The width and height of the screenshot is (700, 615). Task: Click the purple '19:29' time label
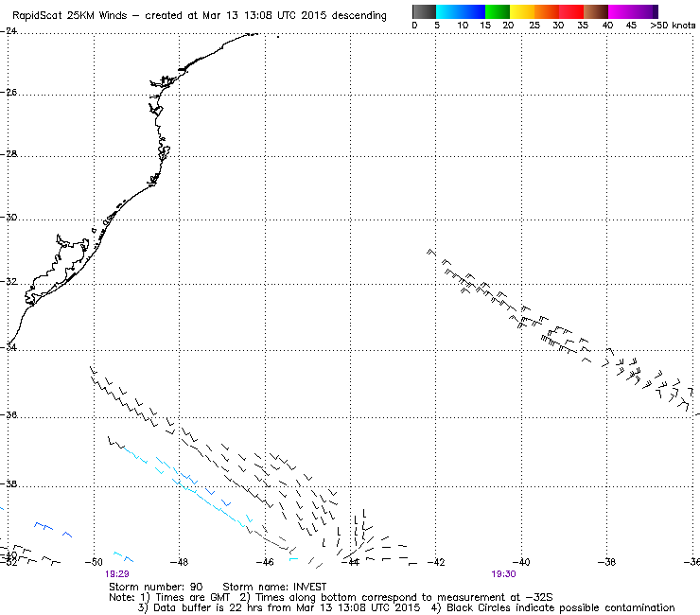[117, 574]
